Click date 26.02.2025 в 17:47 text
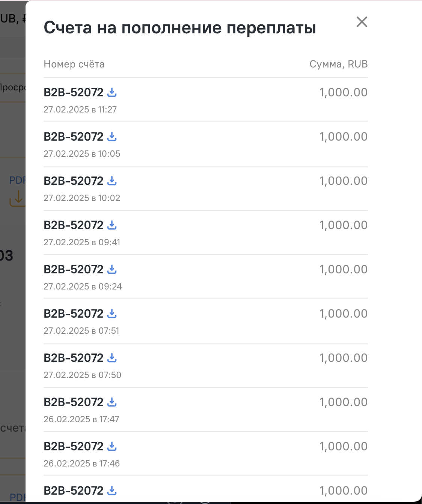The width and height of the screenshot is (422, 504). point(81,419)
